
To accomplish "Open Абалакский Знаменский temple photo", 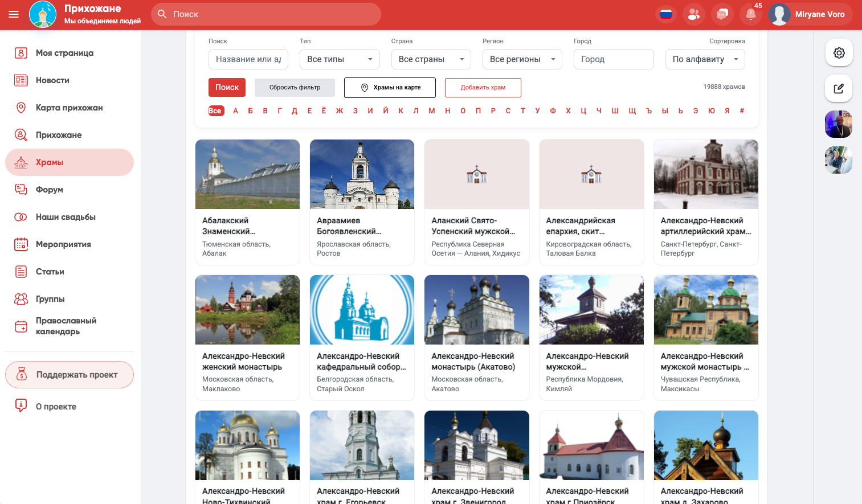I will (247, 174).
